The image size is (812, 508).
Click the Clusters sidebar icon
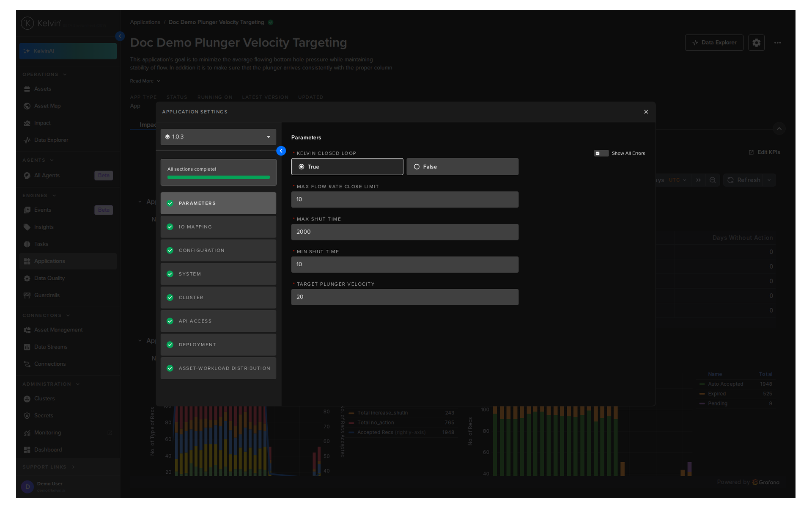[27, 398]
